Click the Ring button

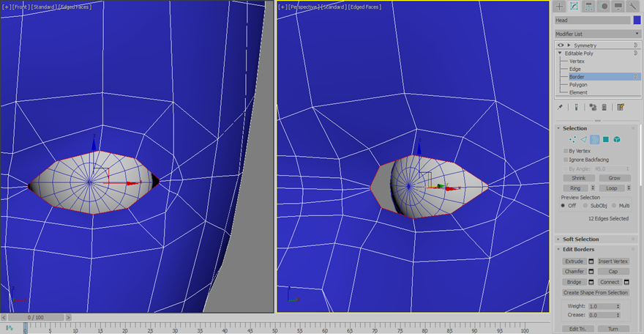pyautogui.click(x=575, y=188)
